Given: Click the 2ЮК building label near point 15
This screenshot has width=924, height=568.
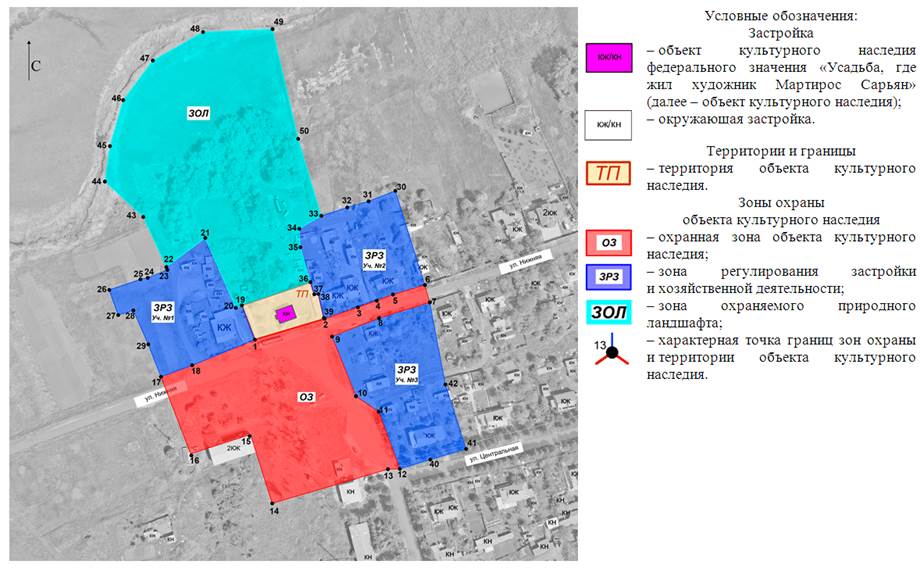Looking at the screenshot, I should (234, 448).
